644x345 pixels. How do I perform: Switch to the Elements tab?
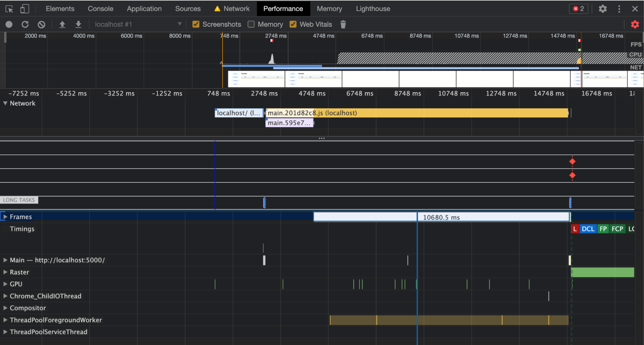coord(60,9)
